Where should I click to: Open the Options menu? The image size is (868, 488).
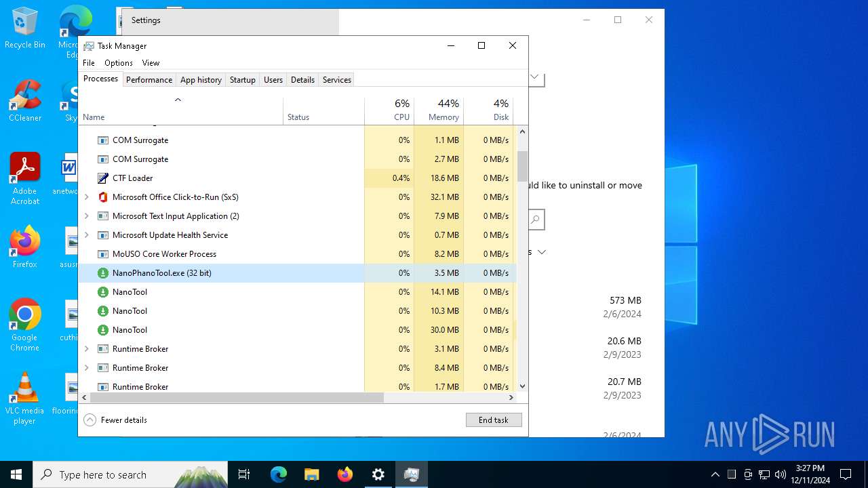click(x=119, y=63)
